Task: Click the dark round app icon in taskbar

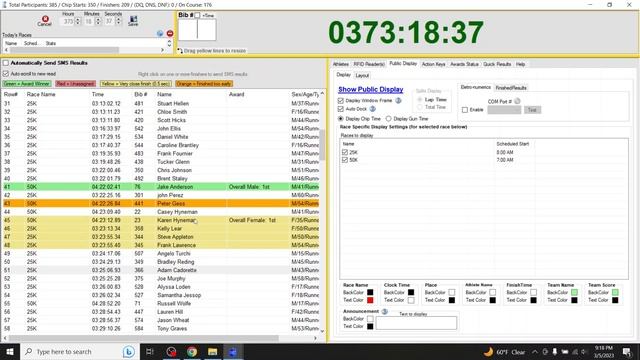Action: coord(171,351)
